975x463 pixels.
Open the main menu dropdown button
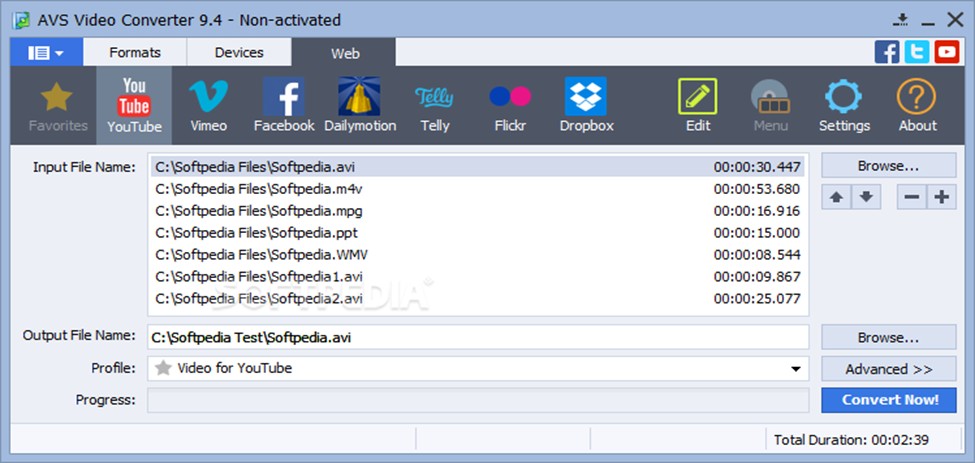[46, 52]
